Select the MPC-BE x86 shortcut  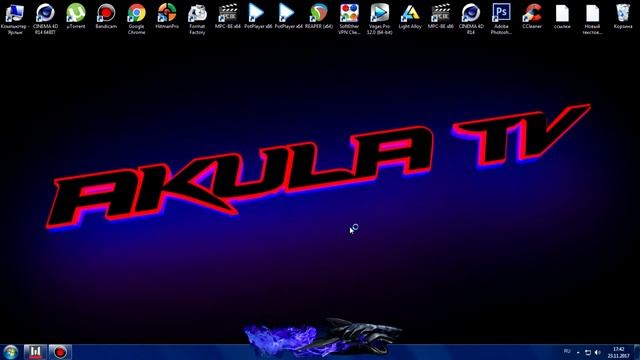440,16
